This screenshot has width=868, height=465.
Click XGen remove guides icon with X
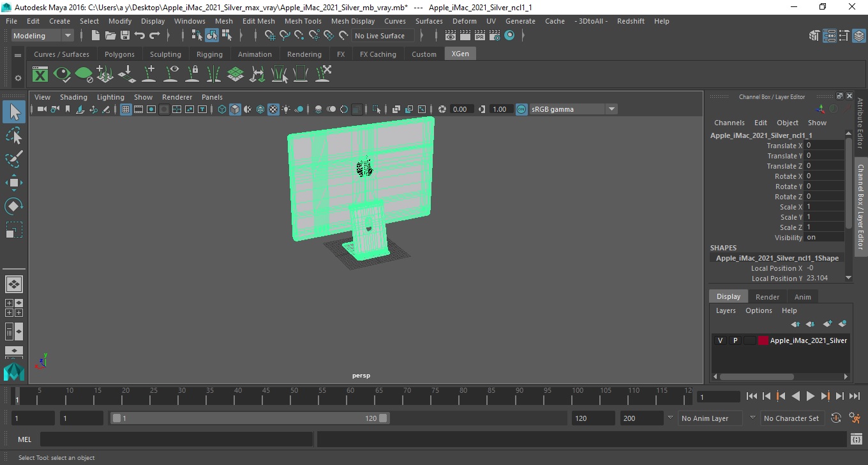(323, 75)
